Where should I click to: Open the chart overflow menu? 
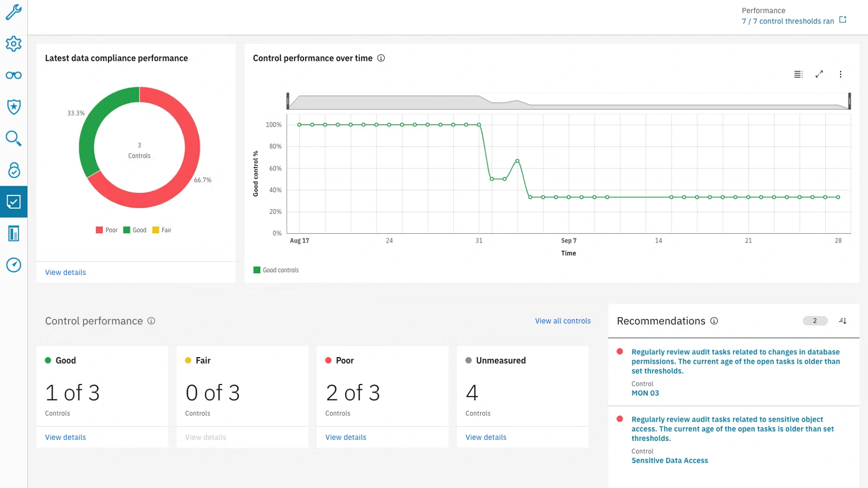click(x=841, y=74)
